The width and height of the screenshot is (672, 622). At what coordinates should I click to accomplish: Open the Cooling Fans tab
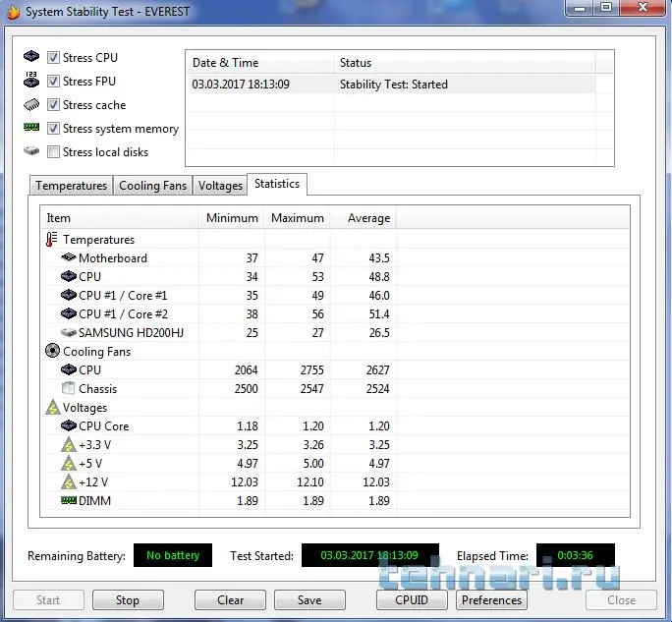tap(152, 185)
